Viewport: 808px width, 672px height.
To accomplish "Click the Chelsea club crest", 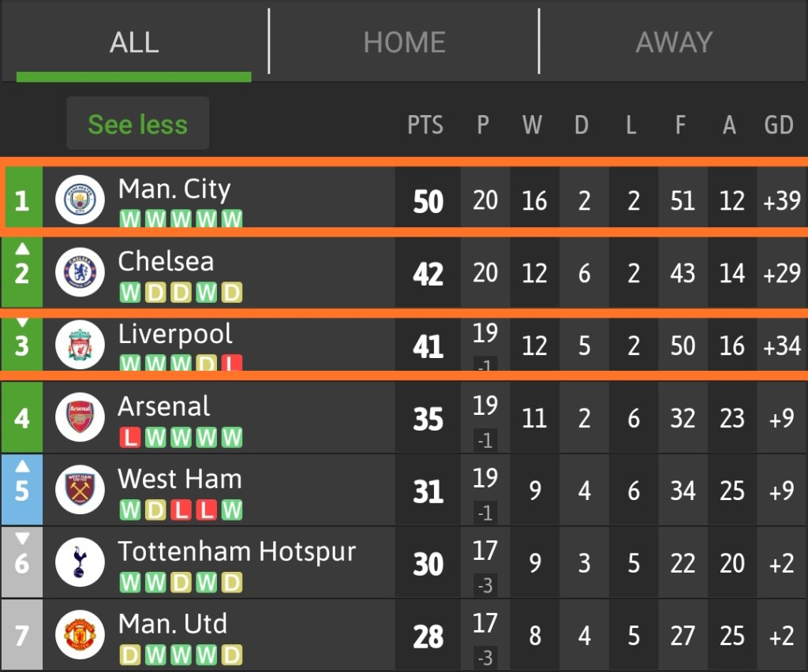I will coord(80,272).
